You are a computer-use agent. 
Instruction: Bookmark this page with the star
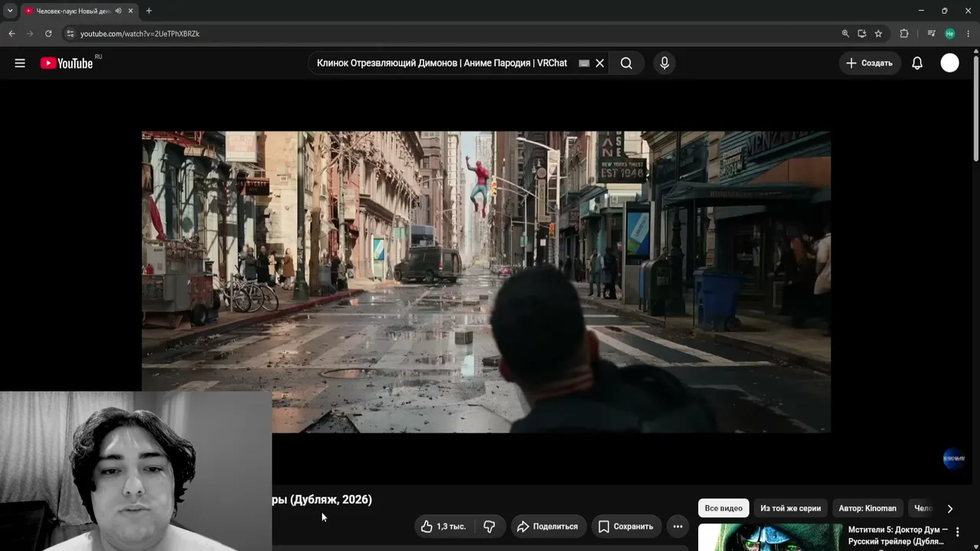click(x=878, y=34)
